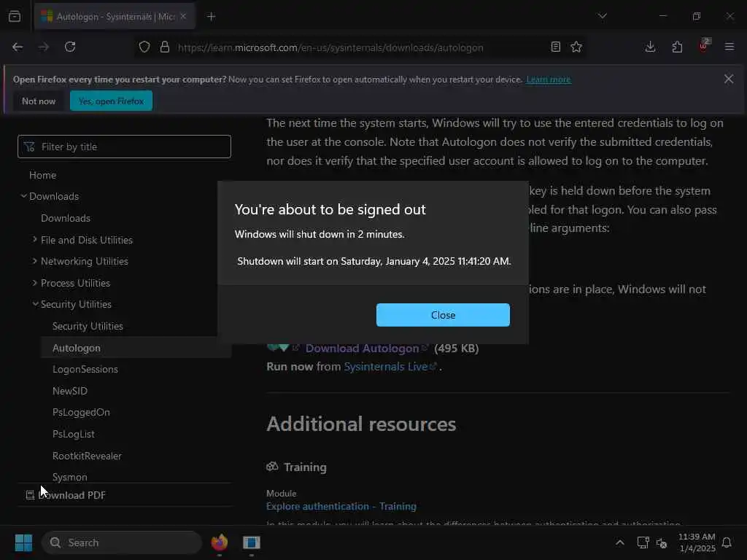
Task: Bookmark this page with the star
Action: pos(576,47)
